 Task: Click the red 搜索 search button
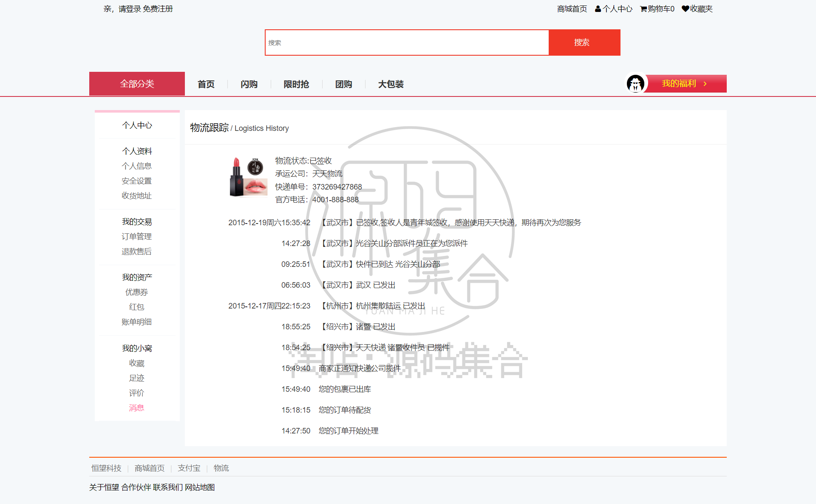point(584,42)
